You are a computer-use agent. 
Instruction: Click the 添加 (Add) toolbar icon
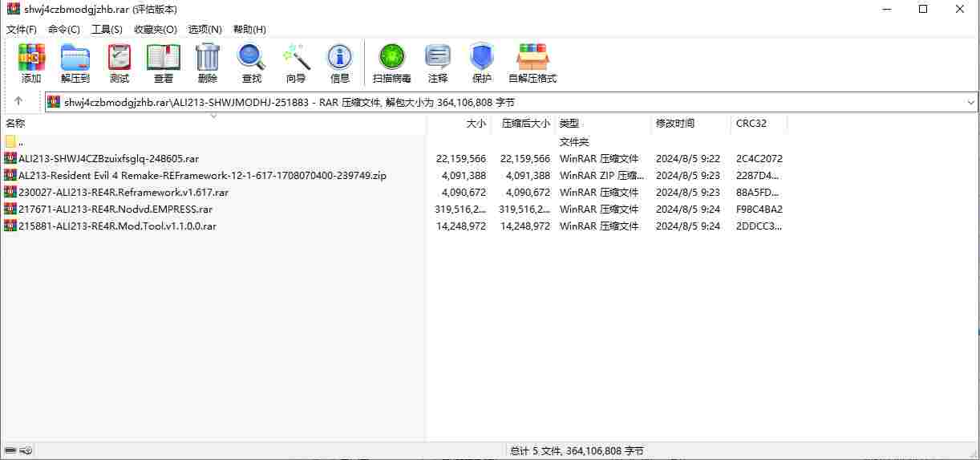coord(31,57)
